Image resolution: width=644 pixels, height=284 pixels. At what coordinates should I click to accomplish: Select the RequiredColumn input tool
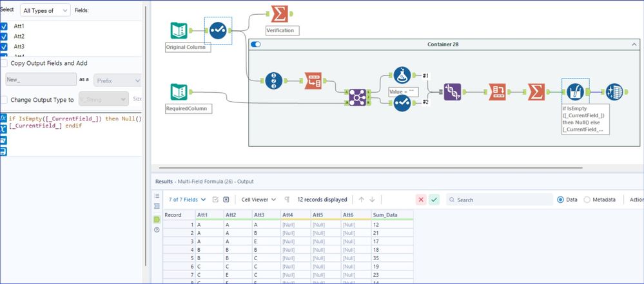coord(179,92)
